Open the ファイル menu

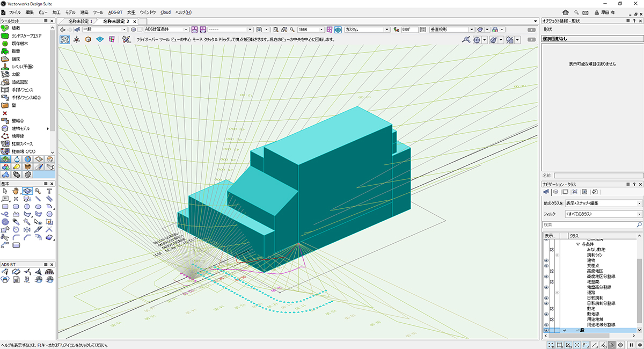pos(15,12)
